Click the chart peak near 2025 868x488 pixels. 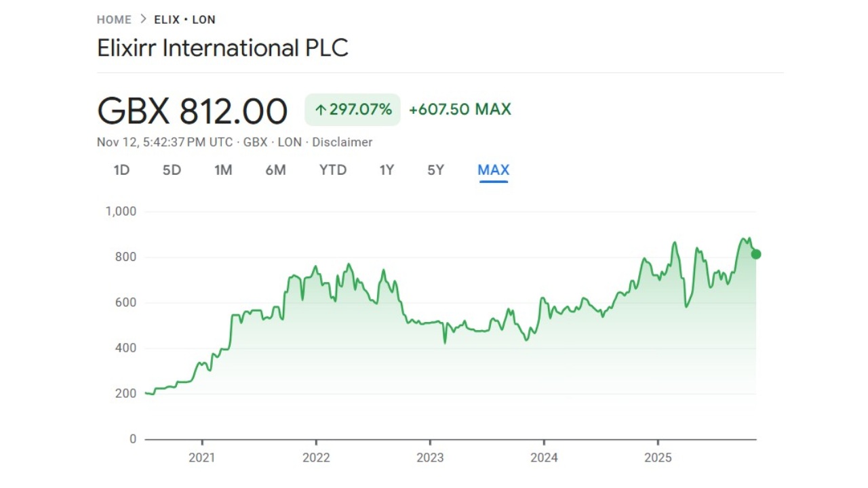676,241
